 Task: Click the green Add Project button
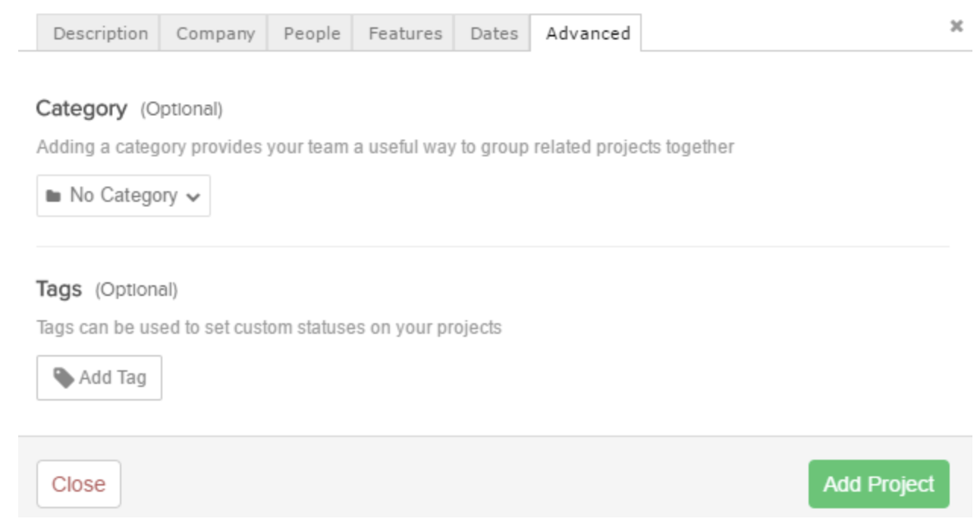879,484
